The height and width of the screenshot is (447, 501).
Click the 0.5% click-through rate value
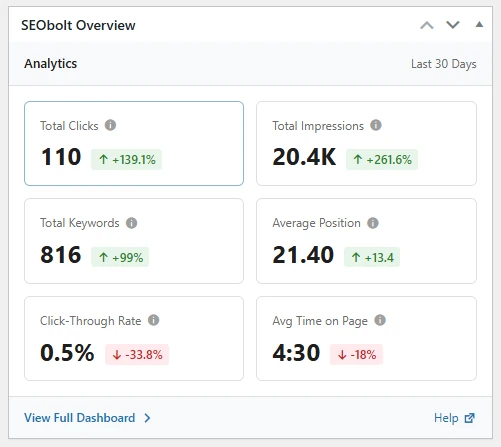(x=67, y=352)
